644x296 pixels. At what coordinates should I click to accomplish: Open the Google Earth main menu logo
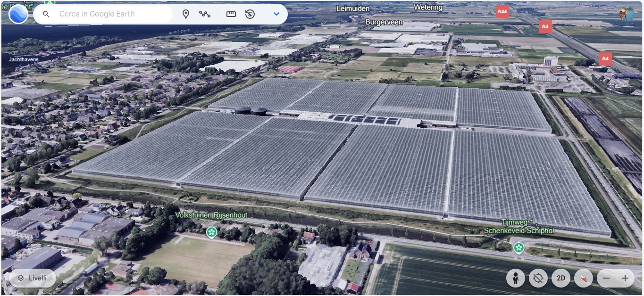(18, 14)
